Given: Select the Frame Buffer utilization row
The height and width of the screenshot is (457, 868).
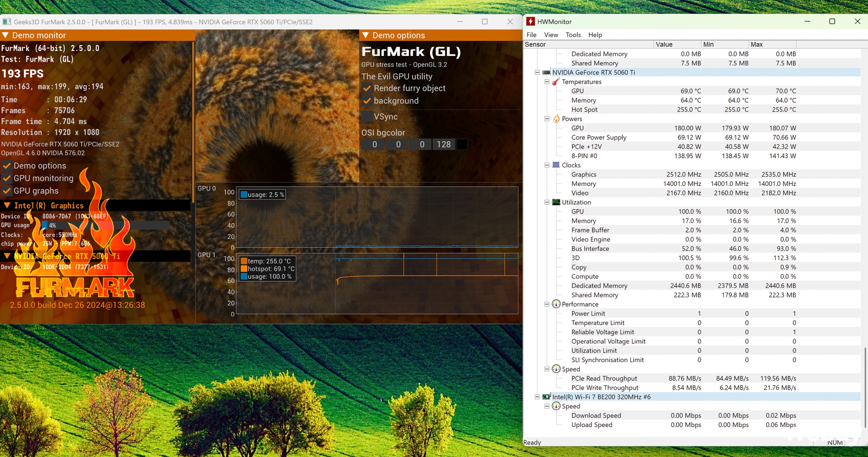Looking at the screenshot, I should coord(692,230).
